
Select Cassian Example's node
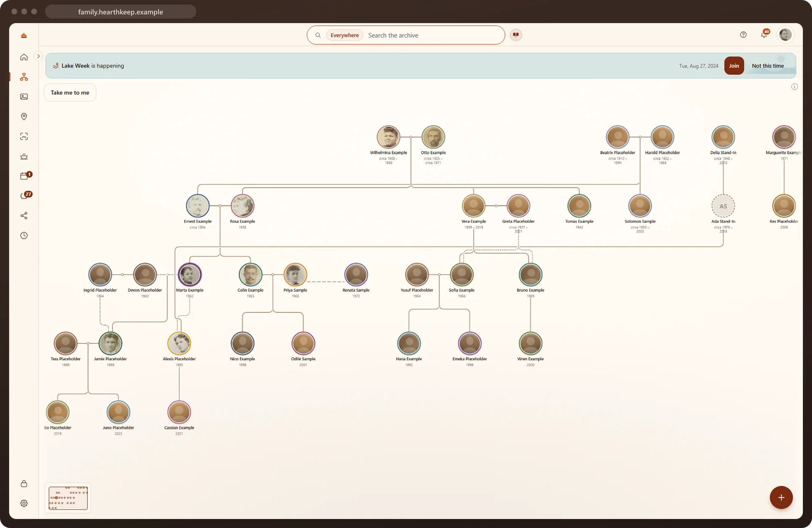[179, 412]
